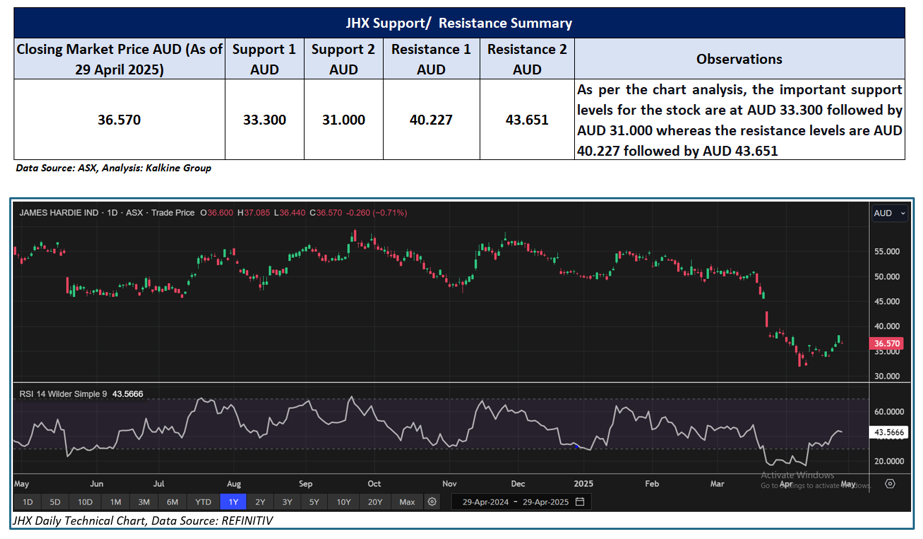Select the 1D time range
Screen dimensions: 923x539
coord(28,502)
